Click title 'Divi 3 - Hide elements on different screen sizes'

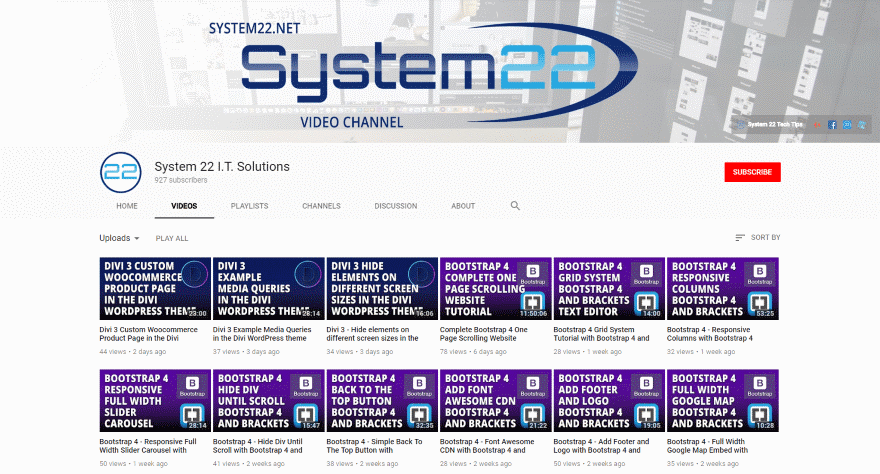(x=373, y=334)
